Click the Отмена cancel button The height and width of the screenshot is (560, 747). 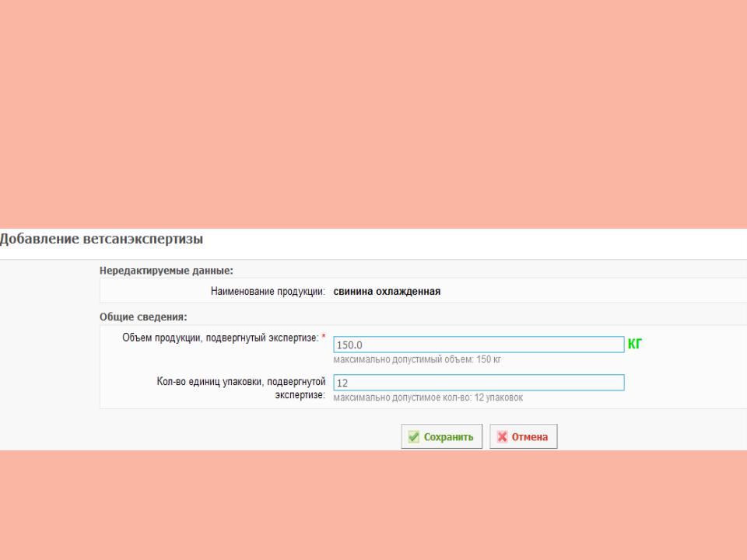pos(523,436)
